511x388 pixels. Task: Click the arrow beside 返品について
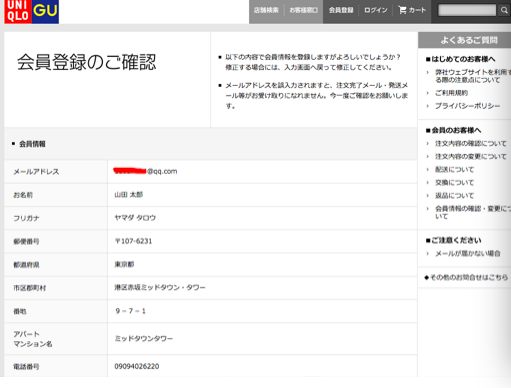428,196
